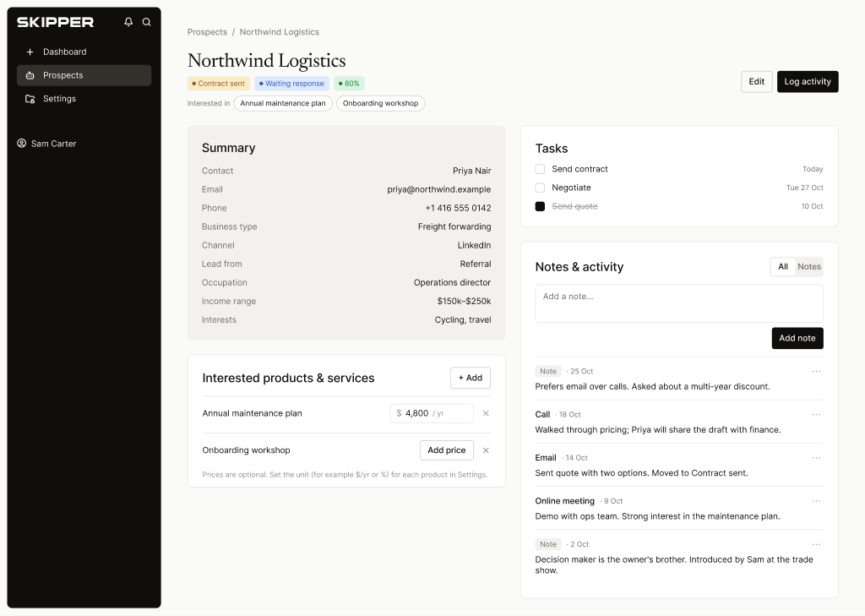Screen dimensions: 865x616
Task: Click Add price for Onboarding workshop
Action: (446, 450)
